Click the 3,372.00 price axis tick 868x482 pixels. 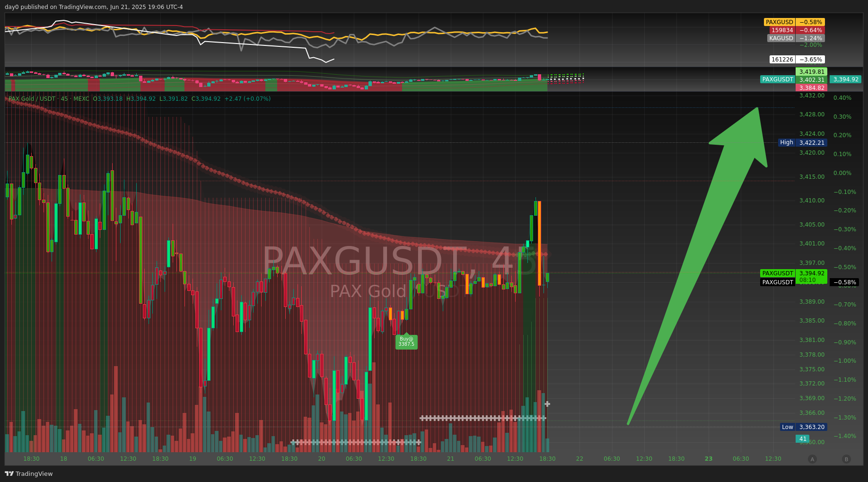pyautogui.click(x=812, y=384)
